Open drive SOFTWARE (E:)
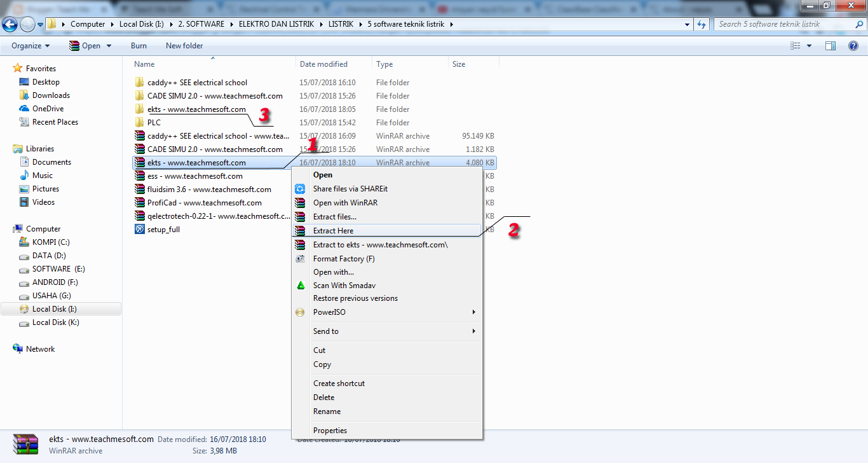 coord(58,269)
